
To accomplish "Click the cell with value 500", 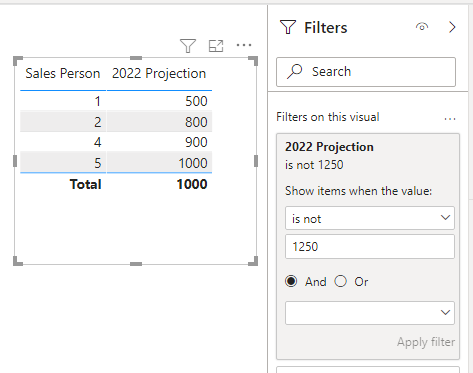I will [x=196, y=101].
